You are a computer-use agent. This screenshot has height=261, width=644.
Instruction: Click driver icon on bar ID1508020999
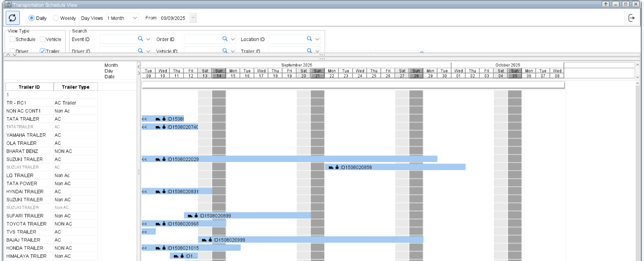(210, 240)
